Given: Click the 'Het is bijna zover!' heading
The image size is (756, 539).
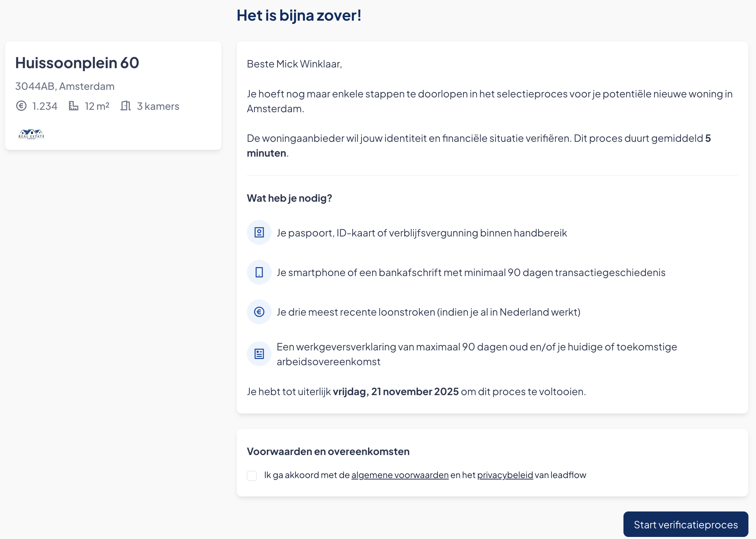Looking at the screenshot, I should point(299,15).
